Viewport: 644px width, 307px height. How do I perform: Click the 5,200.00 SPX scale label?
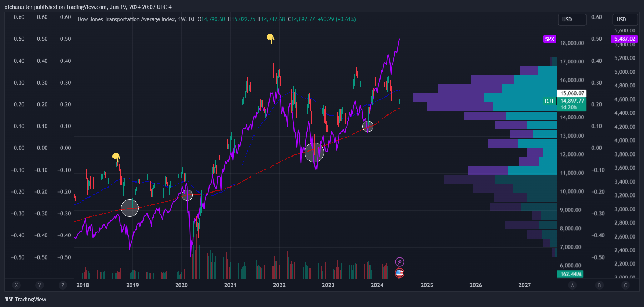tap(625, 58)
